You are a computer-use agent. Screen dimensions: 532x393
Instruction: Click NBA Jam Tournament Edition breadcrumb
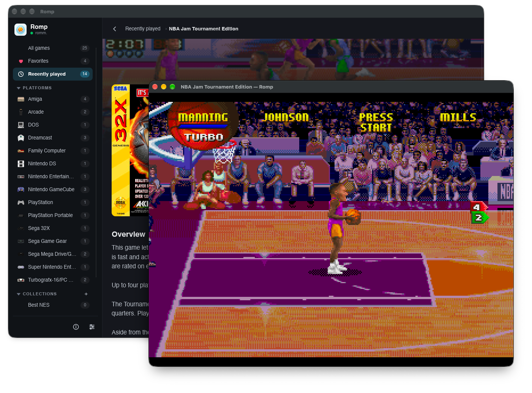point(204,29)
